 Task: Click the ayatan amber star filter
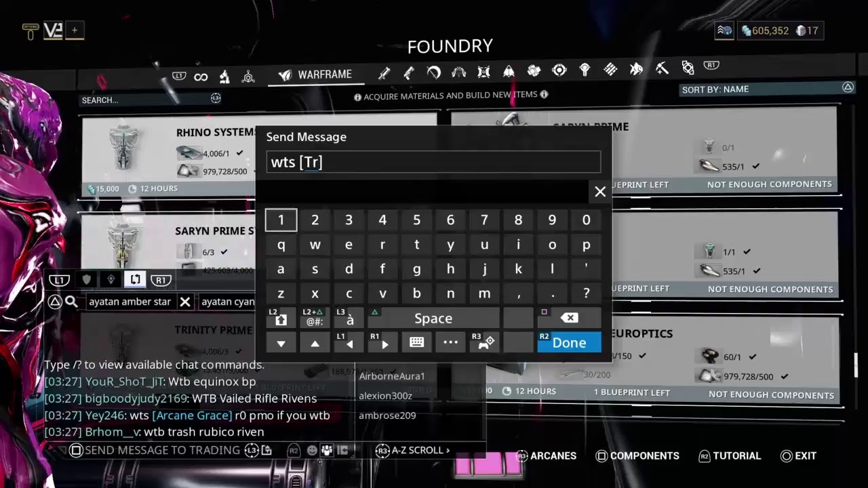(x=130, y=302)
